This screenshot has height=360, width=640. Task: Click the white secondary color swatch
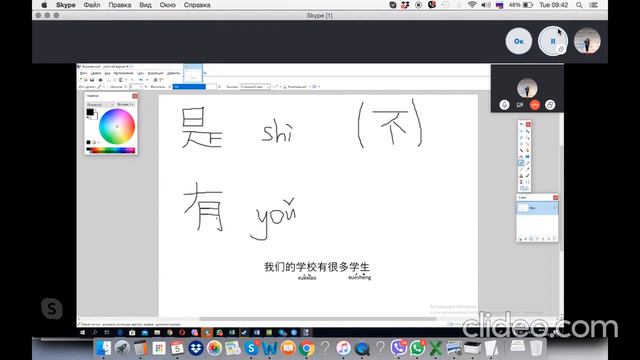pos(96,117)
